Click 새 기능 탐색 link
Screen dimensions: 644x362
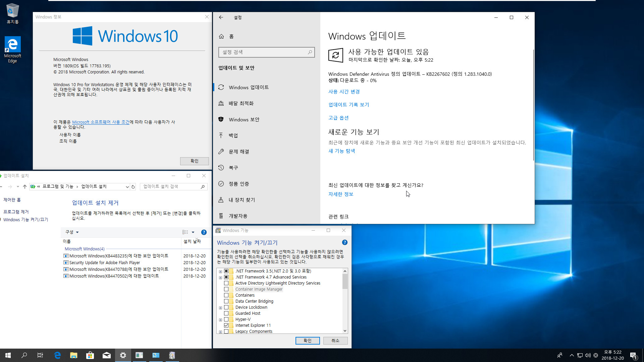tap(341, 151)
